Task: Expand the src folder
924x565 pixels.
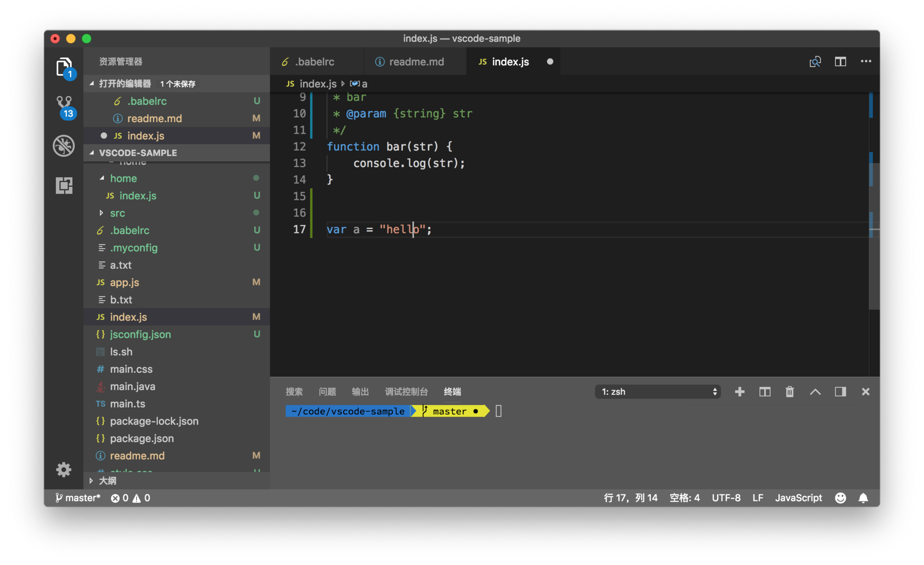Action: (x=117, y=213)
